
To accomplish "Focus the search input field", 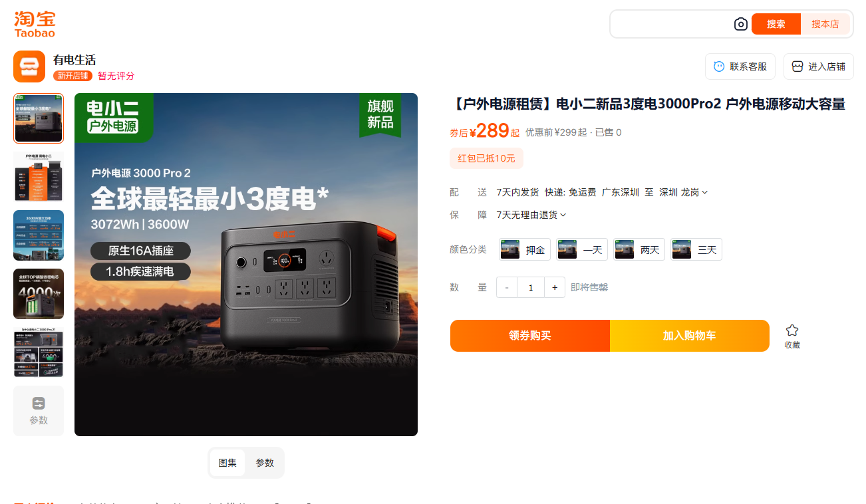I will (x=672, y=24).
